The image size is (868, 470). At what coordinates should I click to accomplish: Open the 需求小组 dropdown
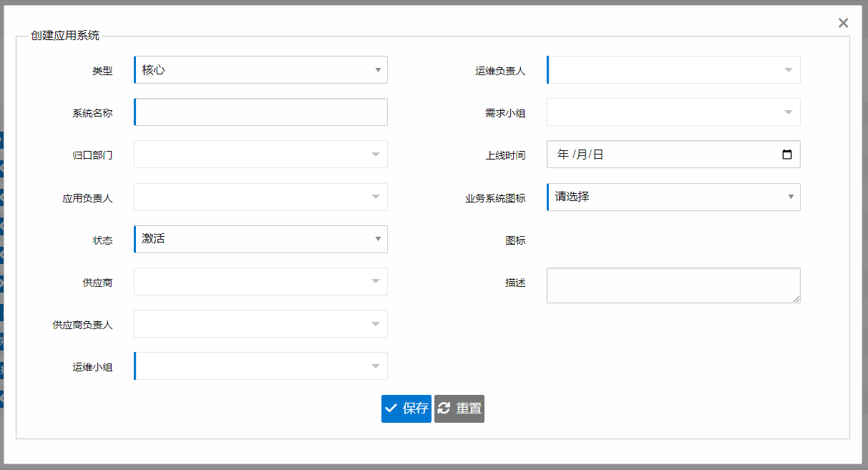pos(673,112)
